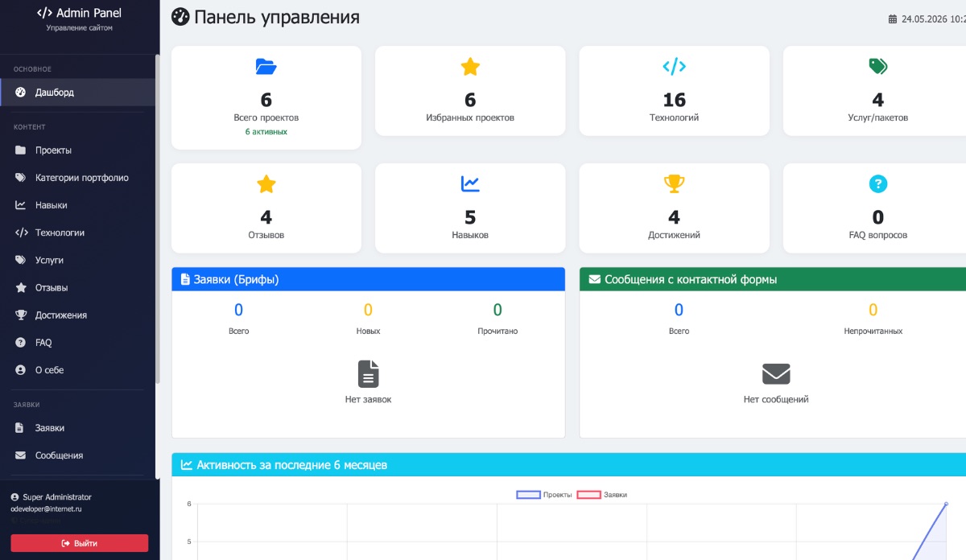Click the FAQ question mark sidebar icon

(x=20, y=343)
